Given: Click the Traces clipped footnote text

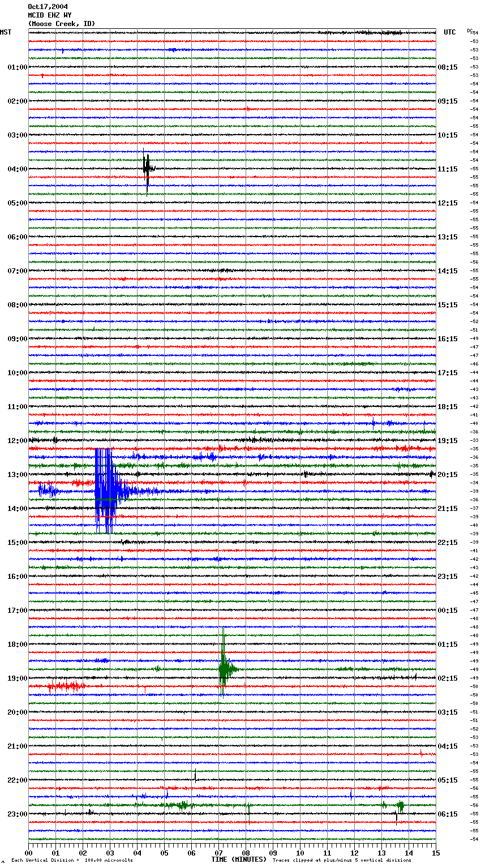Looking at the screenshot, I should coord(342,860).
